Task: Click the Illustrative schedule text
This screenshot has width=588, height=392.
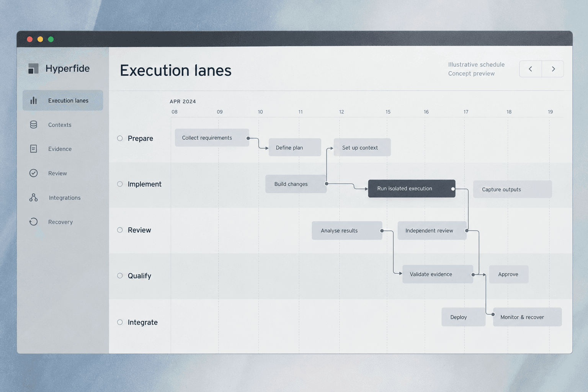Action: [x=477, y=65]
